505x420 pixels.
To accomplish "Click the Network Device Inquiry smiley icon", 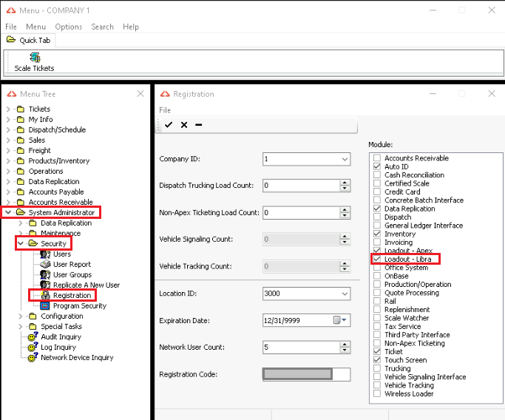I will 33,357.
